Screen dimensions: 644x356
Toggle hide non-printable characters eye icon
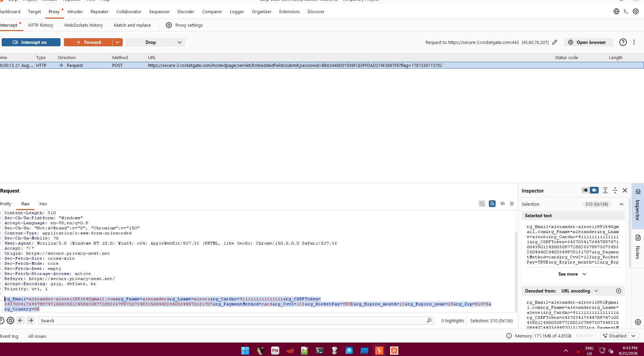(x=482, y=204)
